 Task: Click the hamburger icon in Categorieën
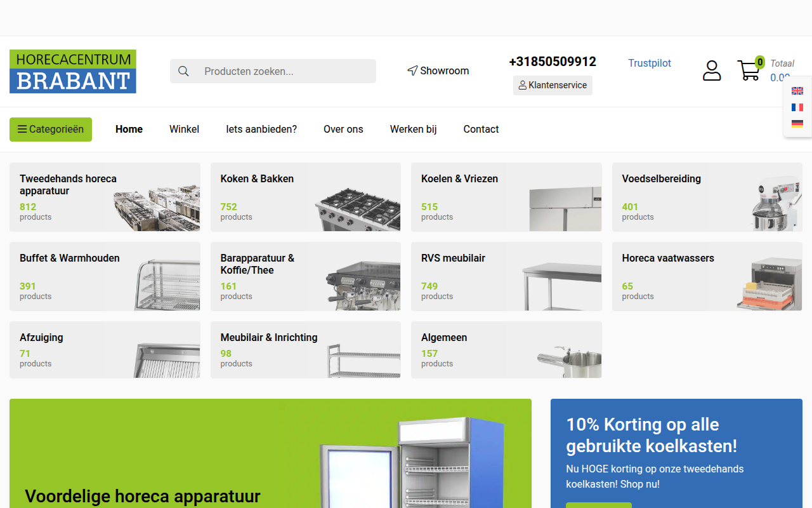click(x=22, y=130)
